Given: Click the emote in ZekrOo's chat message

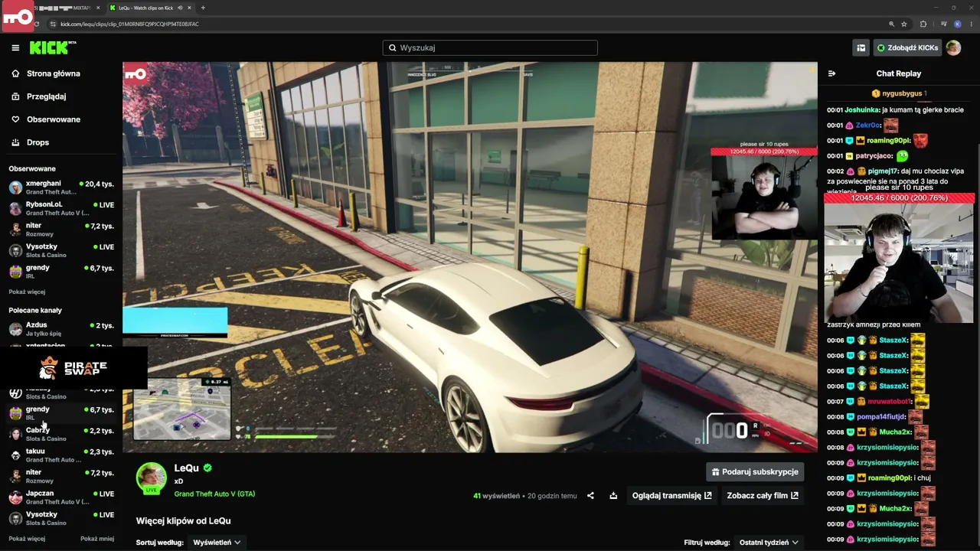Looking at the screenshot, I should (x=890, y=126).
